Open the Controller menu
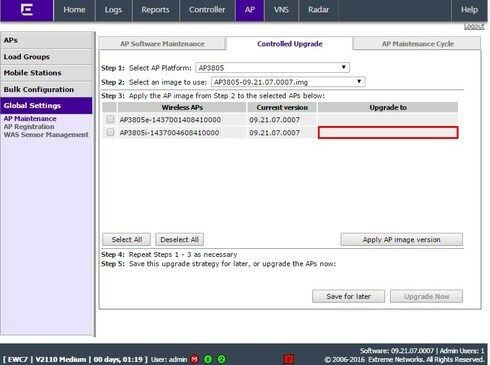490x365 pixels. [x=207, y=10]
